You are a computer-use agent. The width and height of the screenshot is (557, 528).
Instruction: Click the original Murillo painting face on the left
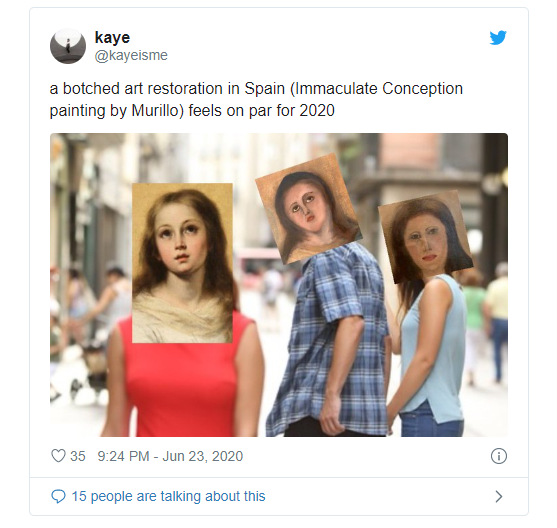point(182,263)
